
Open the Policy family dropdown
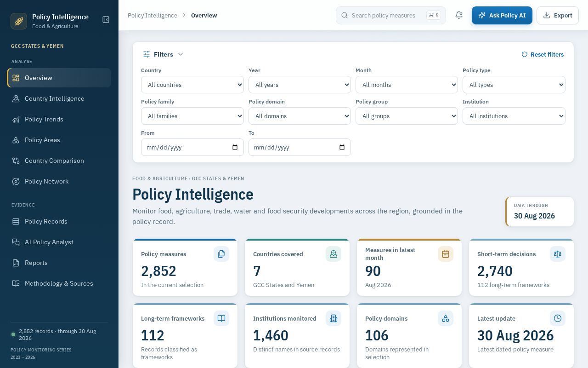pyautogui.click(x=192, y=116)
